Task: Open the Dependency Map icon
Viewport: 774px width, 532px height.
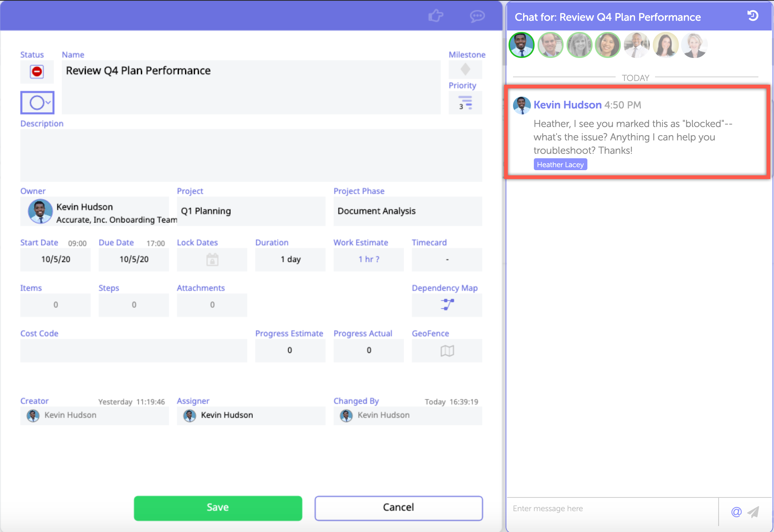Action: 447,305
